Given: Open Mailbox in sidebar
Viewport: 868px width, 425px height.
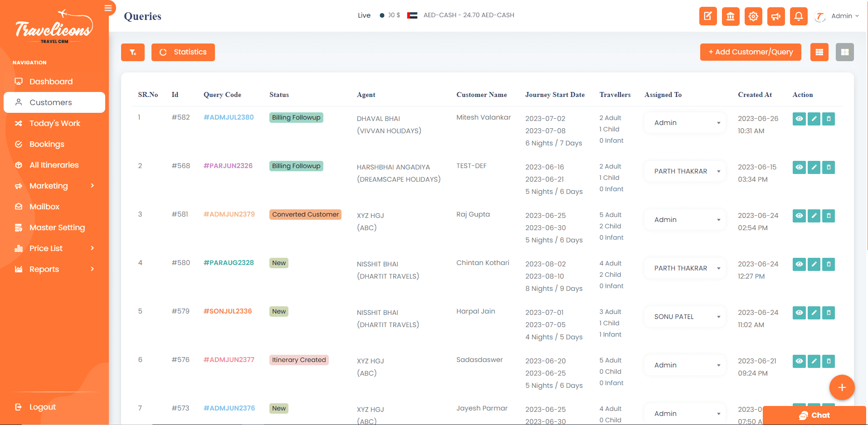Looking at the screenshot, I should [54, 207].
